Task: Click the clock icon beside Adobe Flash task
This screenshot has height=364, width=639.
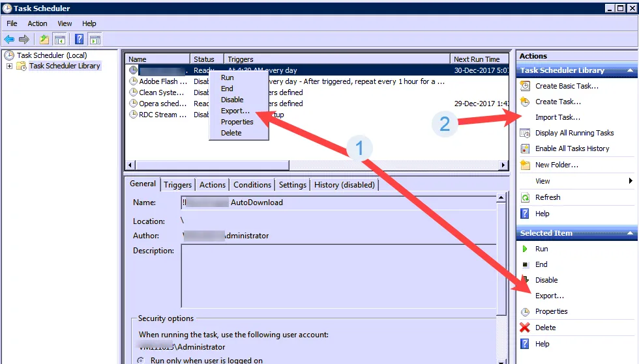Action: (133, 81)
